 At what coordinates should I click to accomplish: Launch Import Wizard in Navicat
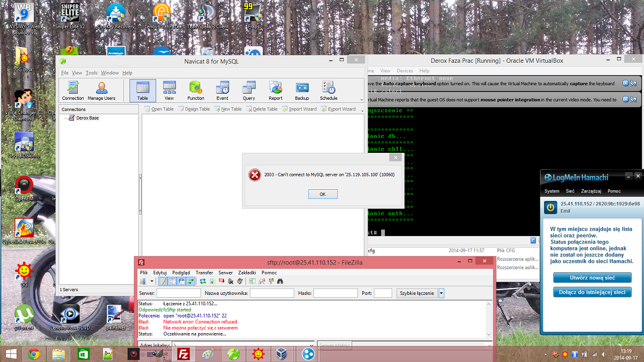click(299, 109)
